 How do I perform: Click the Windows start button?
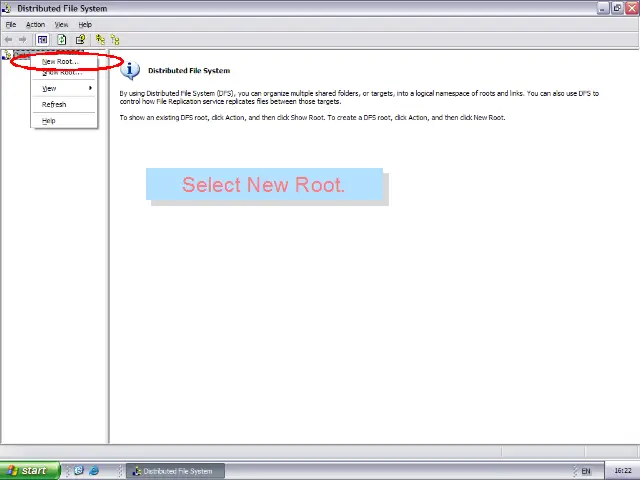point(30,471)
